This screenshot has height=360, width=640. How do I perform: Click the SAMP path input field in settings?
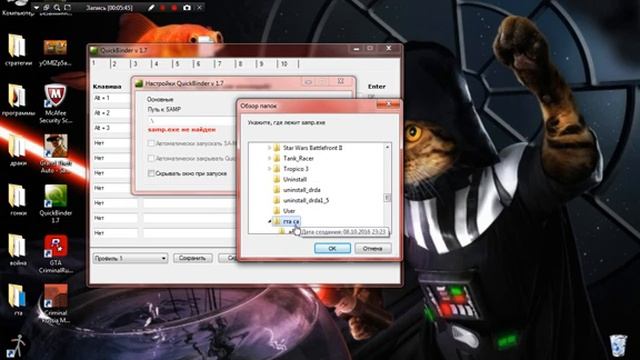pyautogui.click(x=192, y=121)
